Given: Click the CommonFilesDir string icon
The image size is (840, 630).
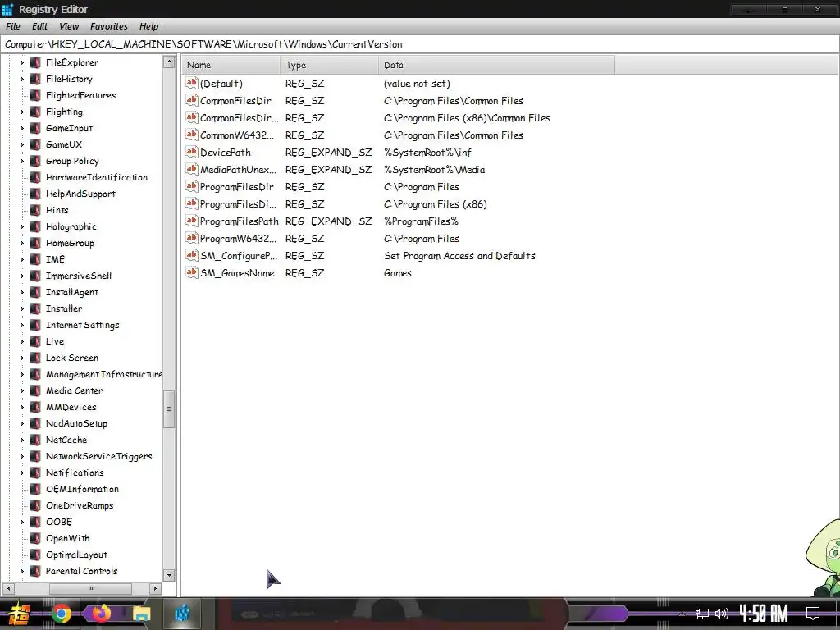Looking at the screenshot, I should click(x=192, y=100).
